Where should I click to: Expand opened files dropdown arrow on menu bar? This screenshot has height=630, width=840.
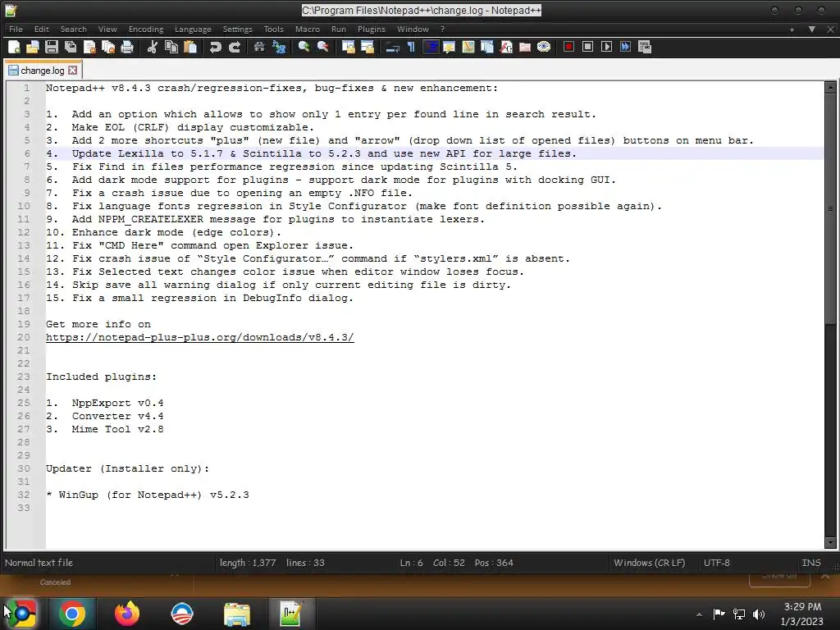pyautogui.click(x=812, y=30)
